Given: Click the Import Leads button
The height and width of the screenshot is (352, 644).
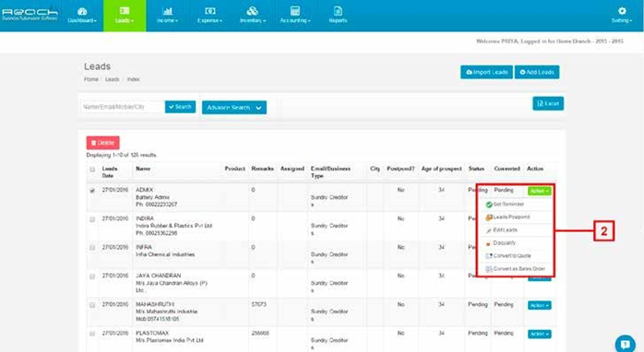Looking at the screenshot, I should [x=487, y=72].
